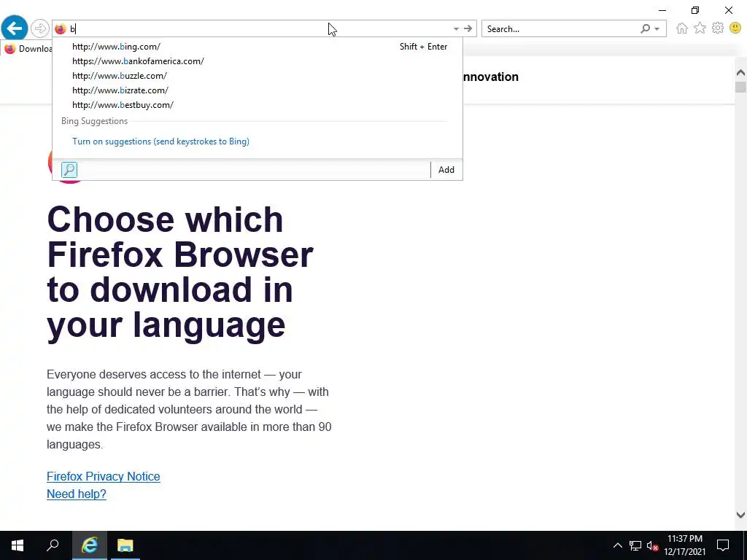Image resolution: width=747 pixels, height=560 pixels.
Task: Open File Explorer from taskbar
Action: 125,545
